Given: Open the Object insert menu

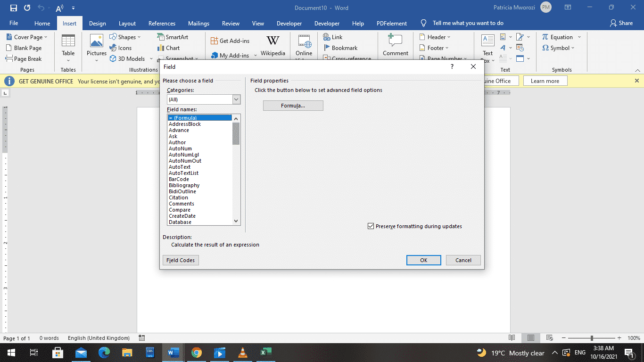Looking at the screenshot, I should [x=522, y=58].
